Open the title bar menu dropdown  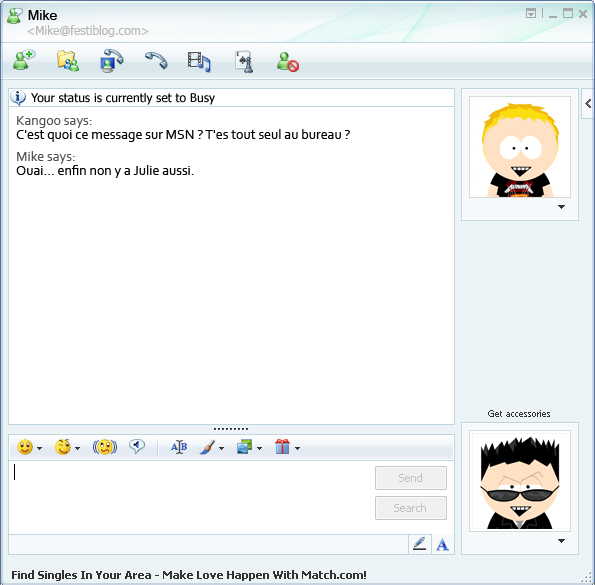pos(531,14)
